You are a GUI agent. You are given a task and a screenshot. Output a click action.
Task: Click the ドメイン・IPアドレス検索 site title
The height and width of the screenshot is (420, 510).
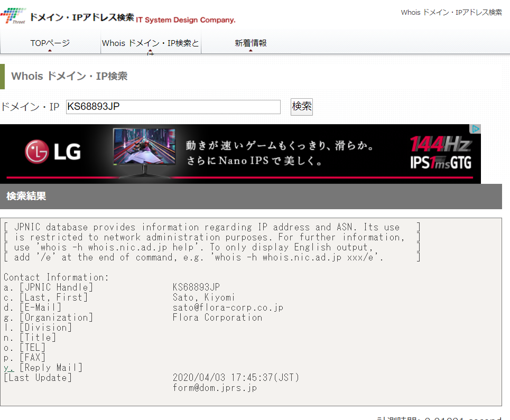pos(81,17)
